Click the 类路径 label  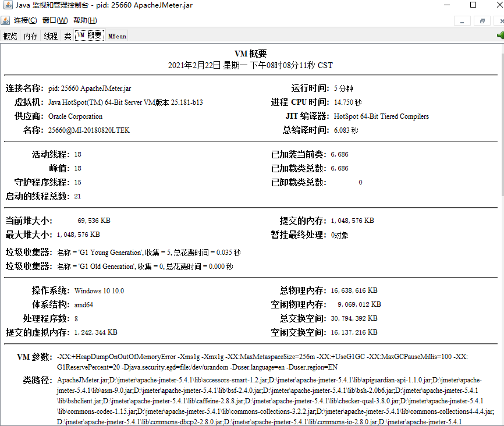click(x=37, y=381)
